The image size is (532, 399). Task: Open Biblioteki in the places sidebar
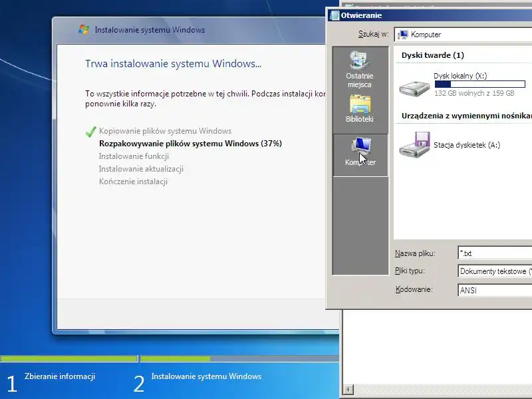click(x=360, y=108)
